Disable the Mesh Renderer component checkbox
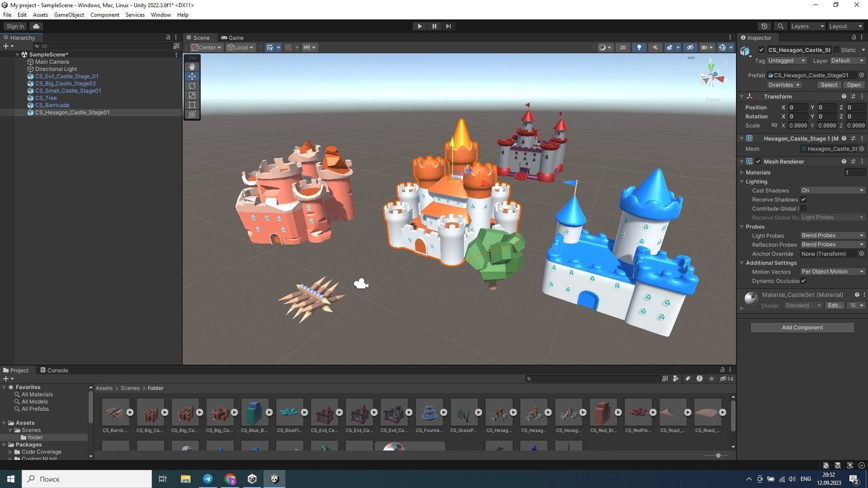 (x=758, y=161)
